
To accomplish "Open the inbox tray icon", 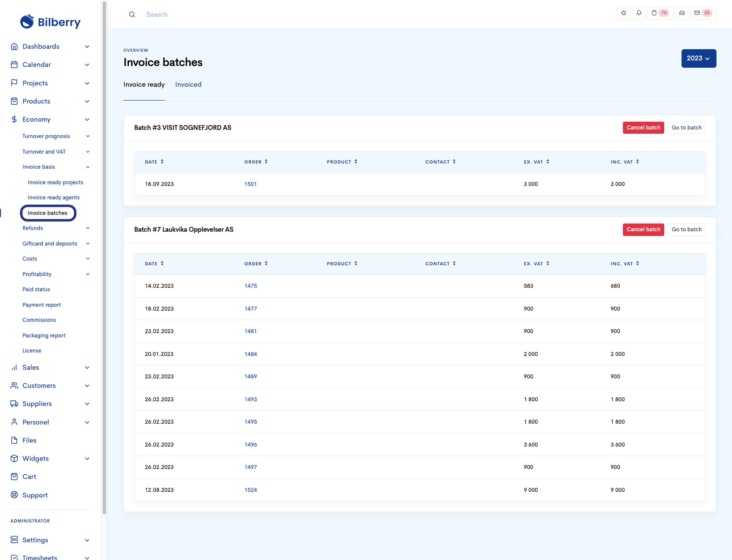I will (x=682, y=13).
